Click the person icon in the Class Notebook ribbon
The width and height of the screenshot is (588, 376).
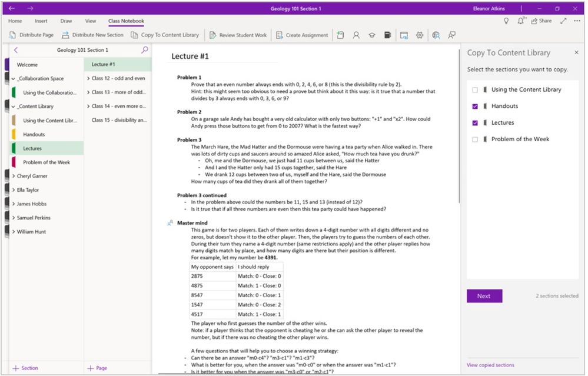(x=356, y=35)
